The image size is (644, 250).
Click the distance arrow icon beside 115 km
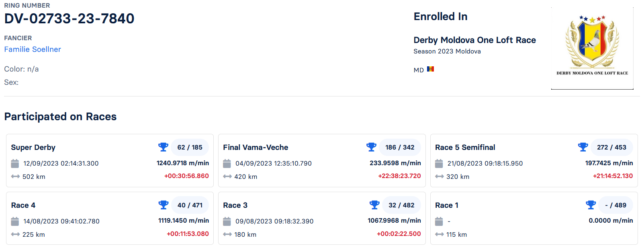click(x=439, y=234)
